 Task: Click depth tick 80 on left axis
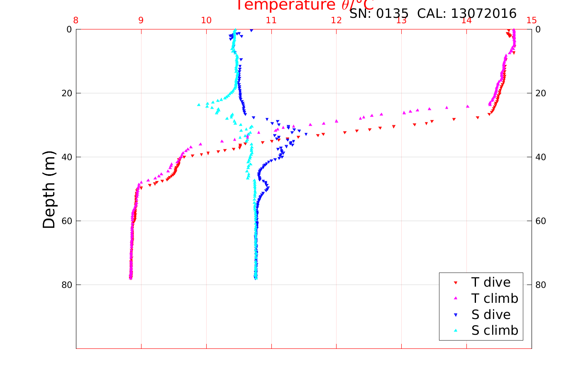coord(67,285)
